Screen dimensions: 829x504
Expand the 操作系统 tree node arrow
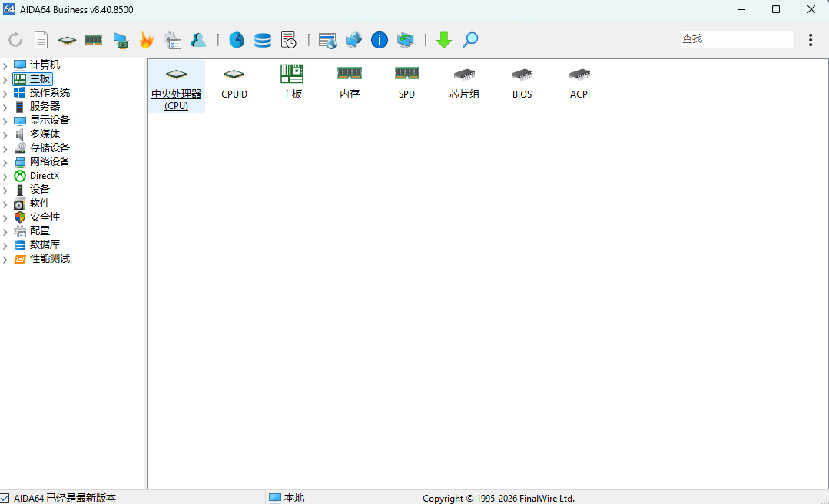[5, 93]
